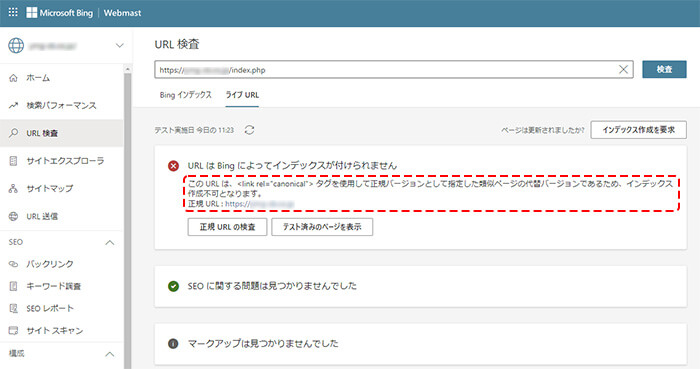Screen dimensions: 700x369
Task: Open 検索パフォーマンス page
Action: [62, 105]
